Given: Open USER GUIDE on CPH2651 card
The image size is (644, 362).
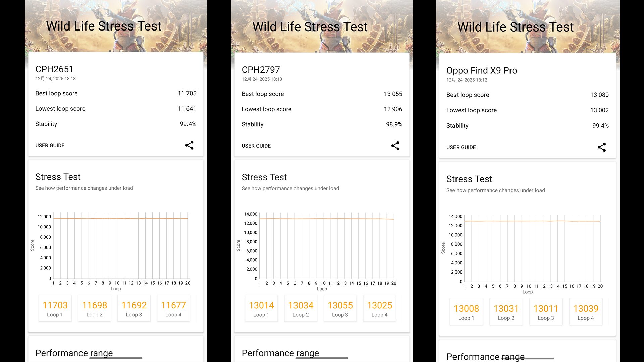Looking at the screenshot, I should [50, 145].
